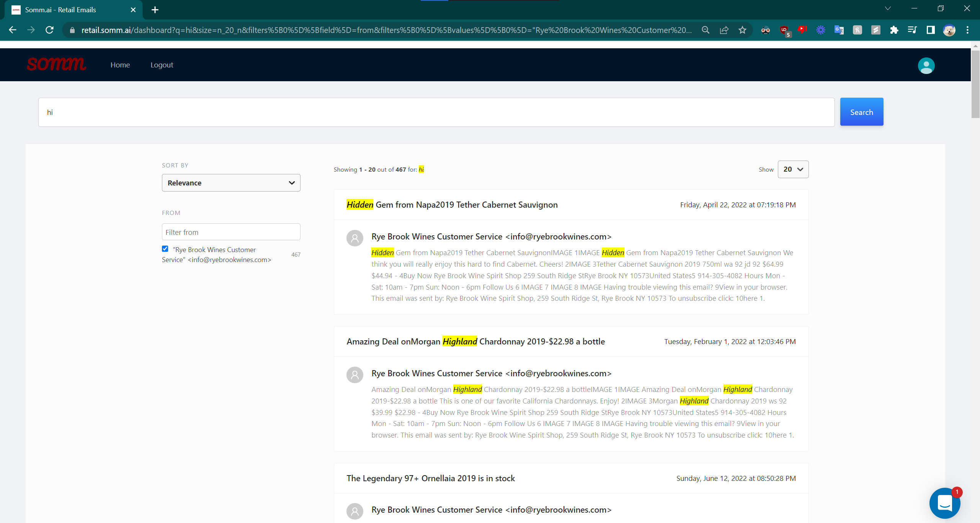Click the Filter from input field

[231, 232]
